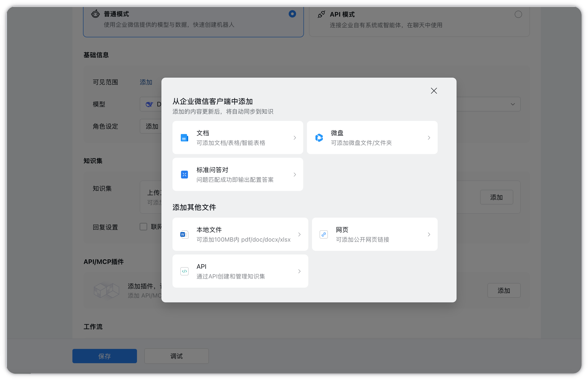Image resolution: width=588 pixels, height=380 pixels.
Task: Click the API/MCP插件 section heading
Action: (104, 262)
